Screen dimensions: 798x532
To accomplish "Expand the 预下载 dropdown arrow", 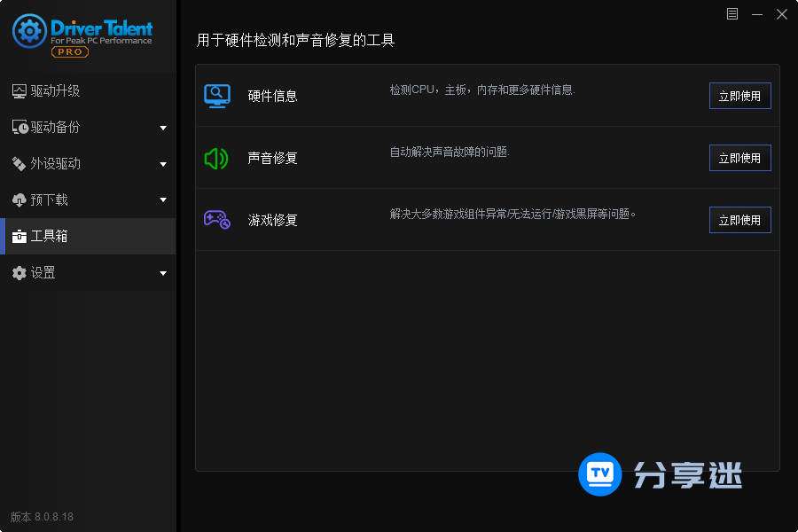I will (x=163, y=199).
